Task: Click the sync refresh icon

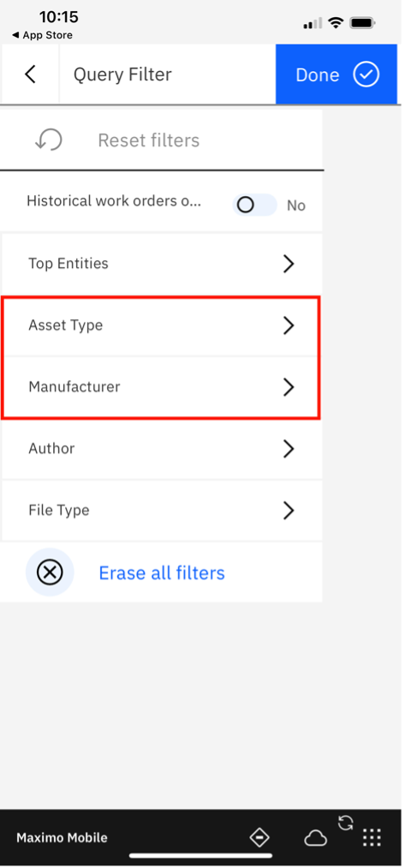Action: (345, 823)
